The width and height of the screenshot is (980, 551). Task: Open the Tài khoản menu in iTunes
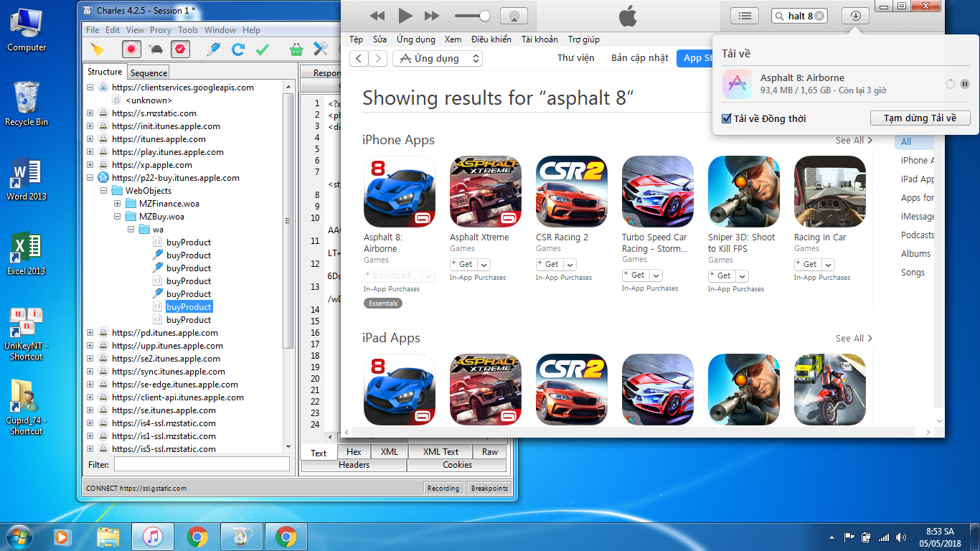click(x=540, y=39)
